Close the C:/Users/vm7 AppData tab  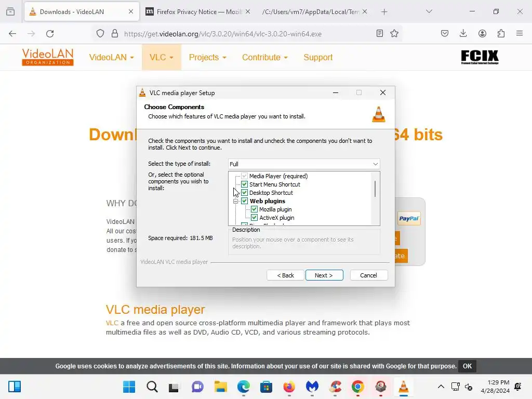point(365,11)
